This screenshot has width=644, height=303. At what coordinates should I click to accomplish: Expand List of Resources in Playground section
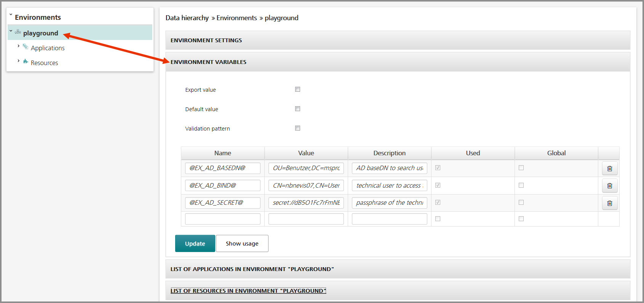[398, 291]
